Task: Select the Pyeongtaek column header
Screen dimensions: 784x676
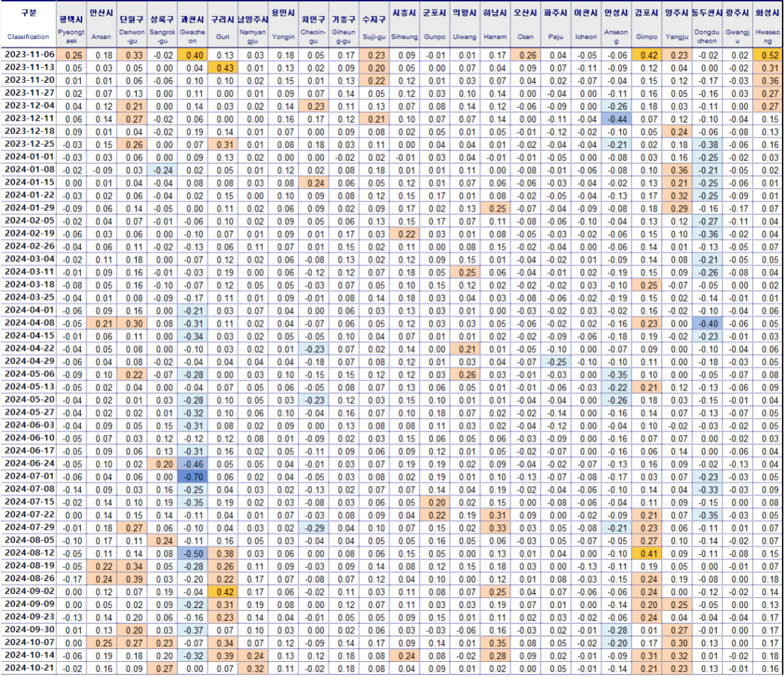Action: point(72,24)
